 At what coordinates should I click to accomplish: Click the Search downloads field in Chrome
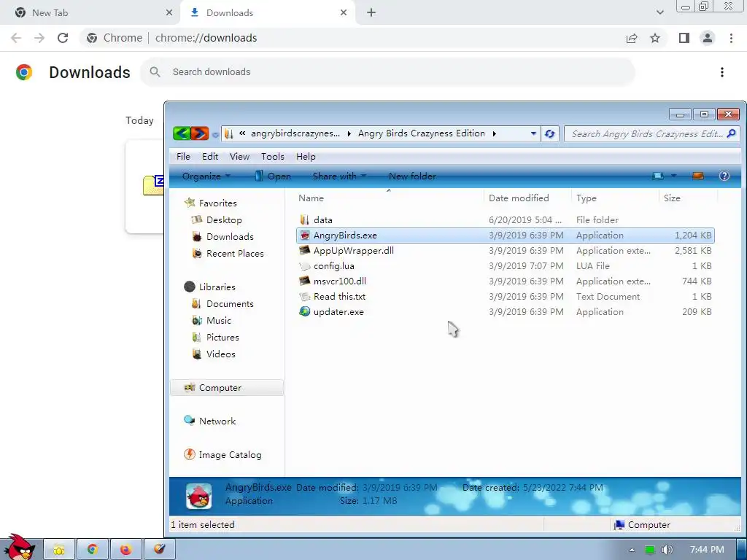pos(388,72)
